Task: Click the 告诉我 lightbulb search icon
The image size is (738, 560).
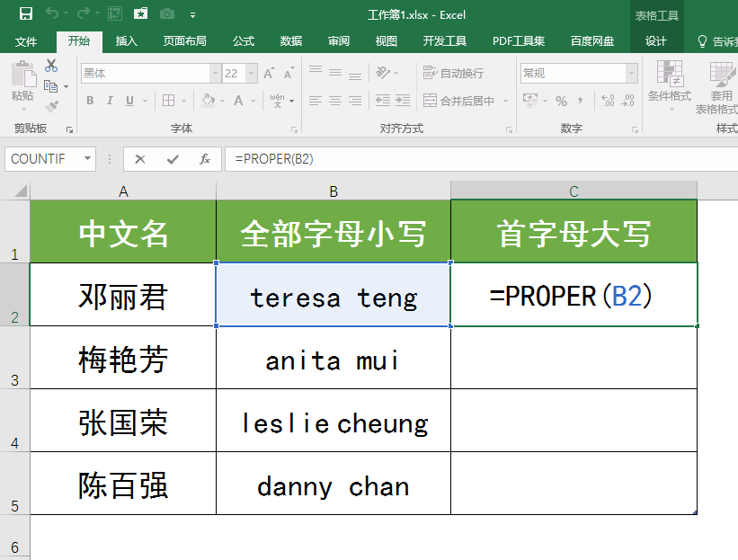Action: (702, 41)
